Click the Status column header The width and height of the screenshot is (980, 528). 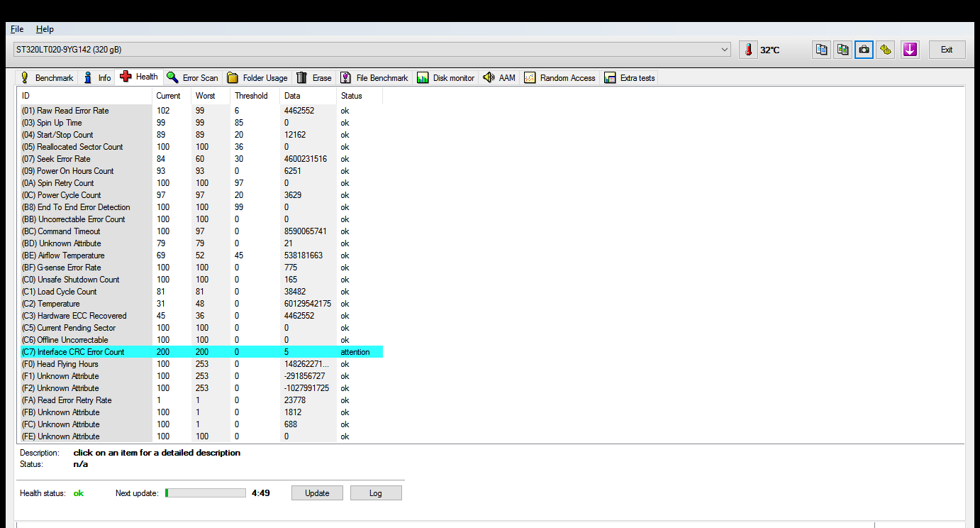click(x=360, y=96)
